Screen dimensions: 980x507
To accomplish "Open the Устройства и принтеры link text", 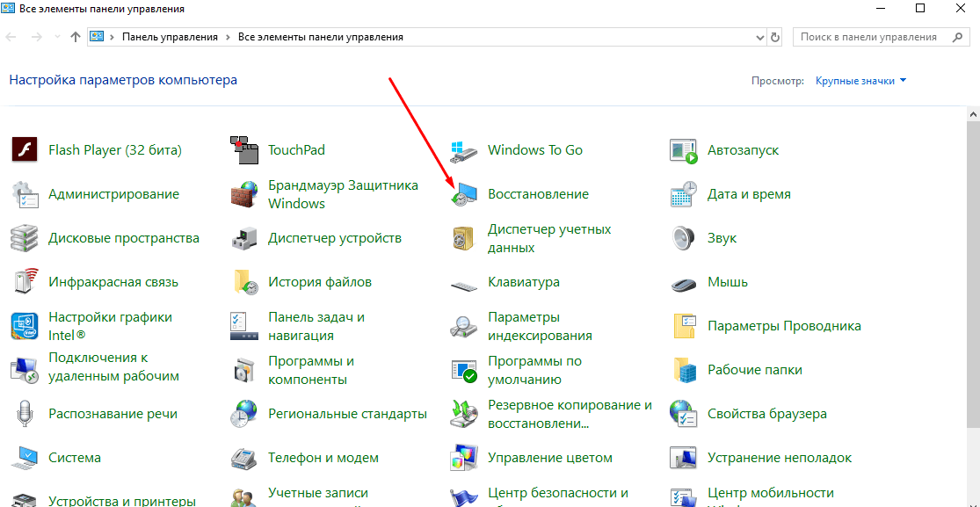I will (122, 501).
